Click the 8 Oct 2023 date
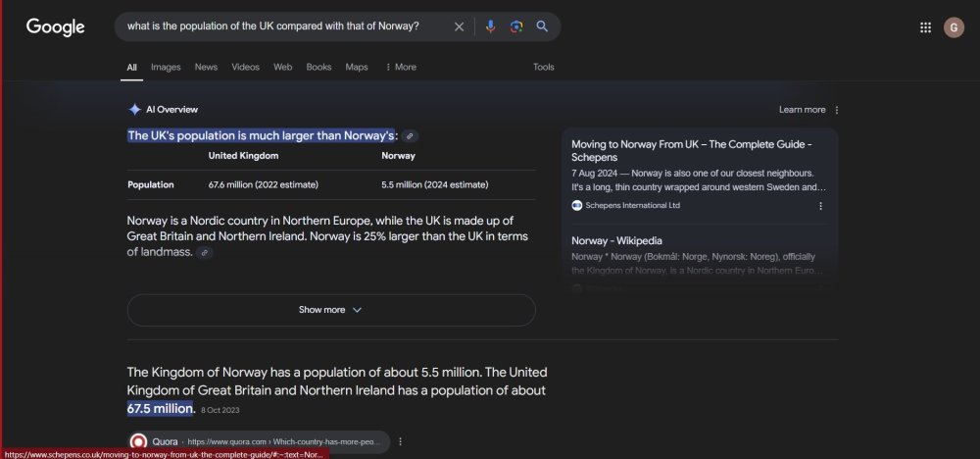 coord(220,410)
